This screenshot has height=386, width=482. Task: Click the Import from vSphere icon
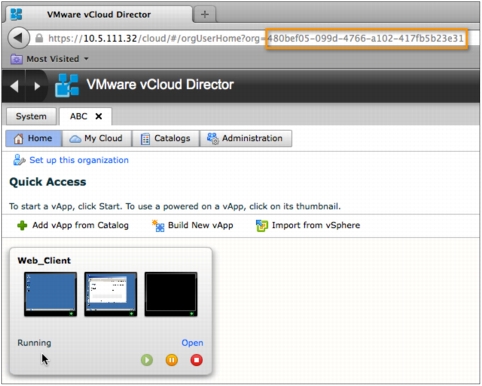pos(262,226)
